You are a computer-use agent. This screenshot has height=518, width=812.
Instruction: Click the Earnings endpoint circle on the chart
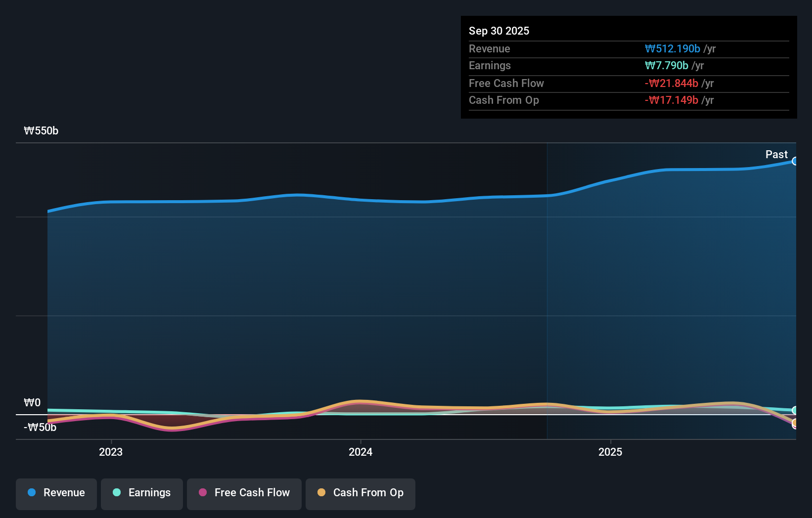pos(796,410)
